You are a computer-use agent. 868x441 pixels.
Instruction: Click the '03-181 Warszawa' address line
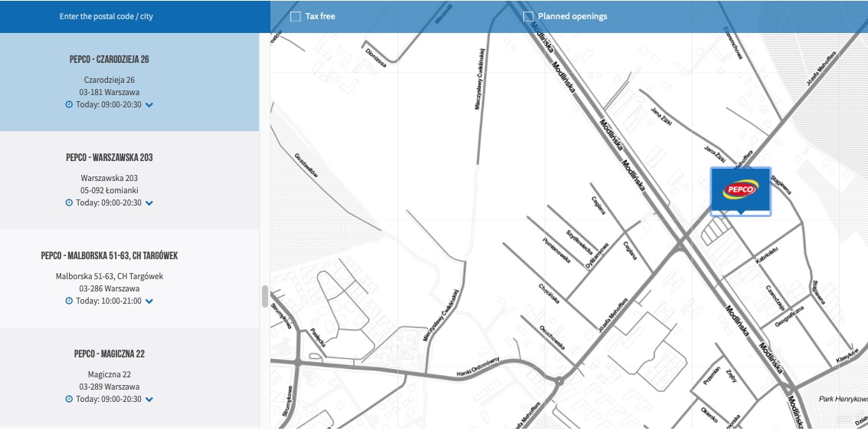[x=110, y=93]
